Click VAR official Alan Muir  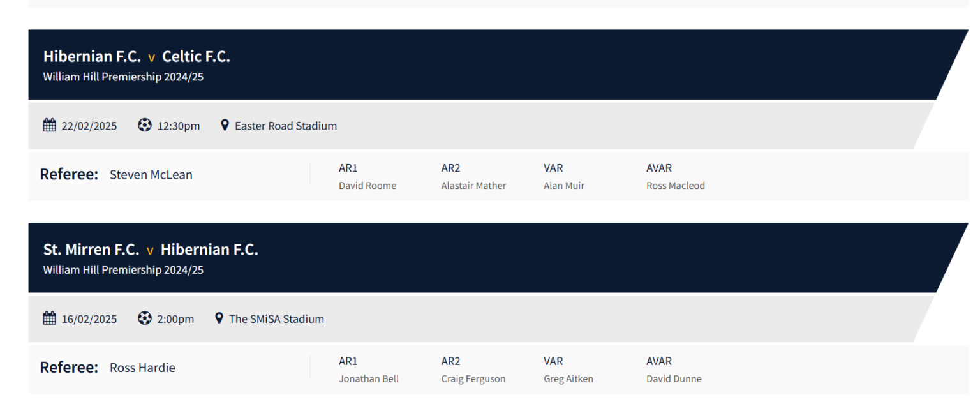click(x=564, y=186)
